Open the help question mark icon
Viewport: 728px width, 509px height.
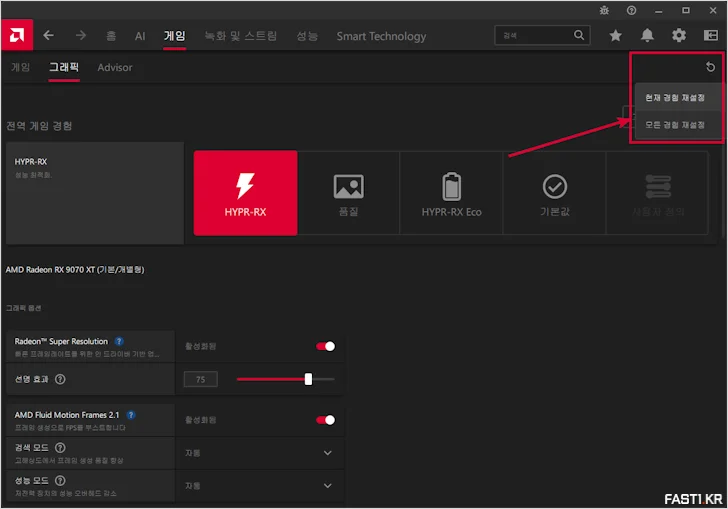tap(631, 10)
